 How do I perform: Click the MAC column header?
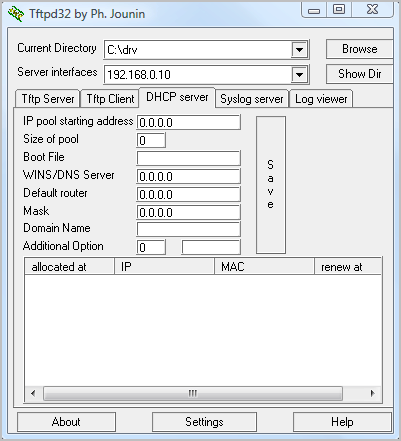(x=264, y=267)
